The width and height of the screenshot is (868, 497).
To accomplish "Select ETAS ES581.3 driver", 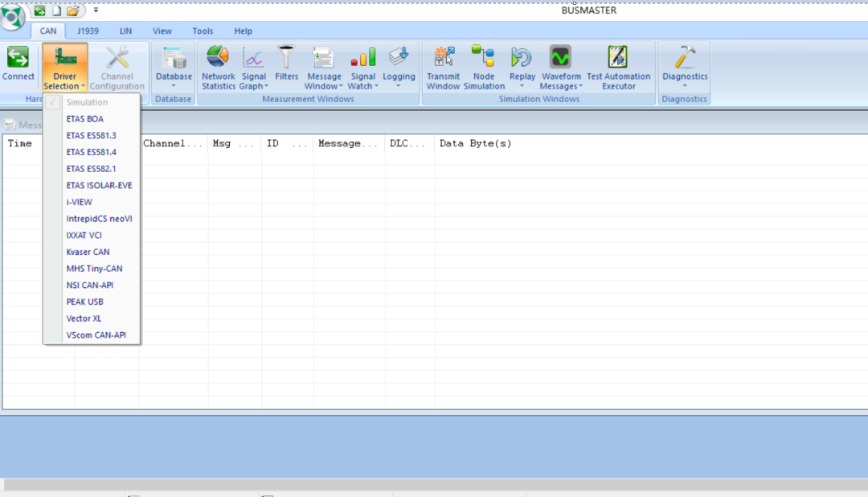I will pyautogui.click(x=92, y=135).
